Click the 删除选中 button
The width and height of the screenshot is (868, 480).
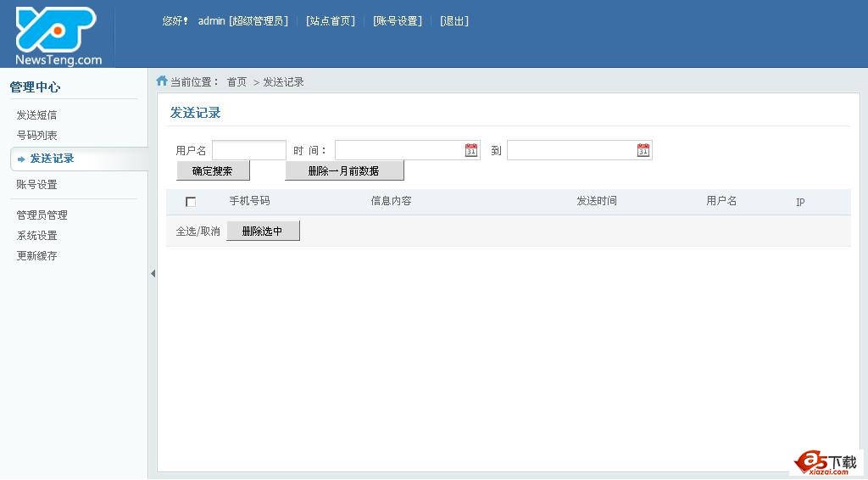tap(263, 231)
